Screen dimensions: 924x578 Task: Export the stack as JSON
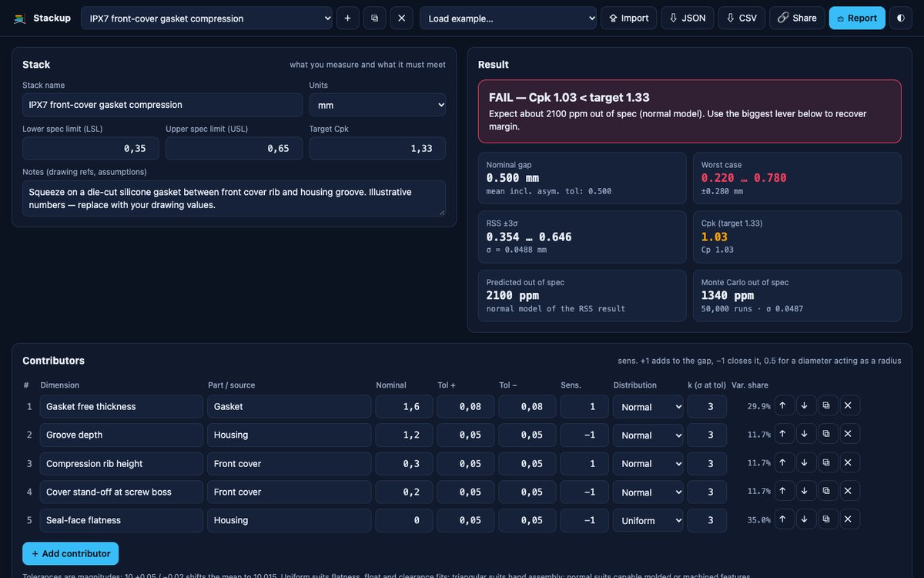[687, 18]
